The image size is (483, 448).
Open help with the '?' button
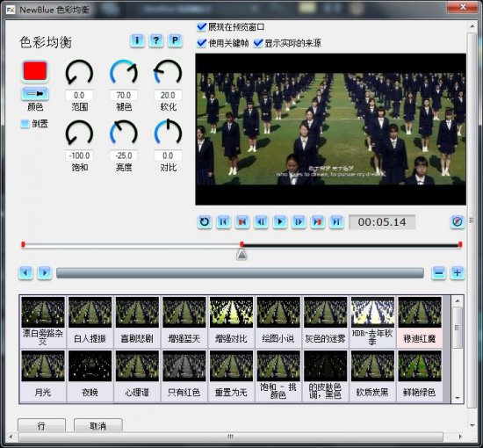pyautogui.click(x=156, y=40)
